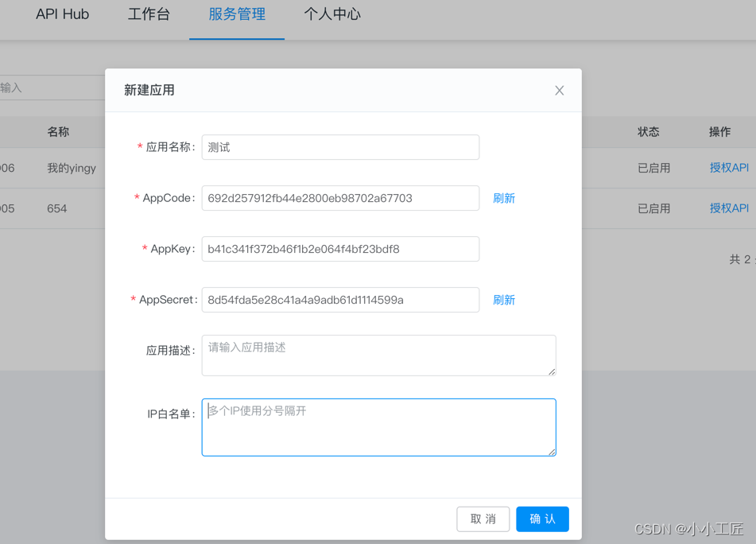This screenshot has height=544, width=756.
Task: Switch to the 工作台 tab
Action: pos(149,14)
